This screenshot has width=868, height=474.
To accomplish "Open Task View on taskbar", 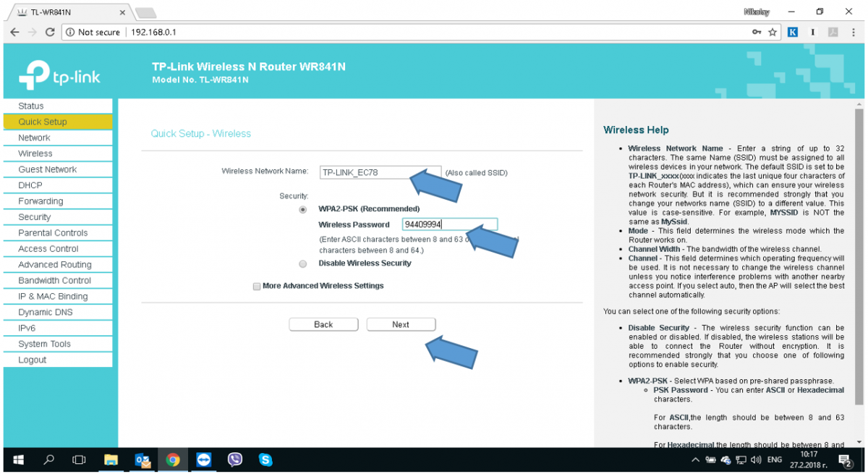I will pyautogui.click(x=79, y=460).
